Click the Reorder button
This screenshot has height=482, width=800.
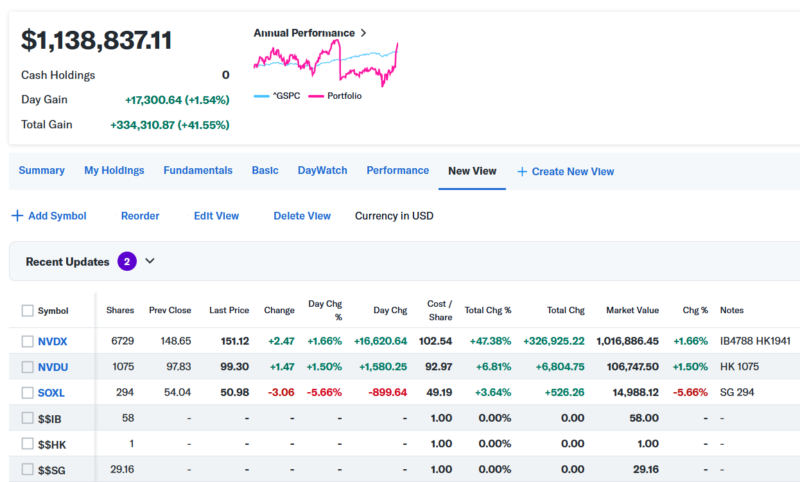140,216
